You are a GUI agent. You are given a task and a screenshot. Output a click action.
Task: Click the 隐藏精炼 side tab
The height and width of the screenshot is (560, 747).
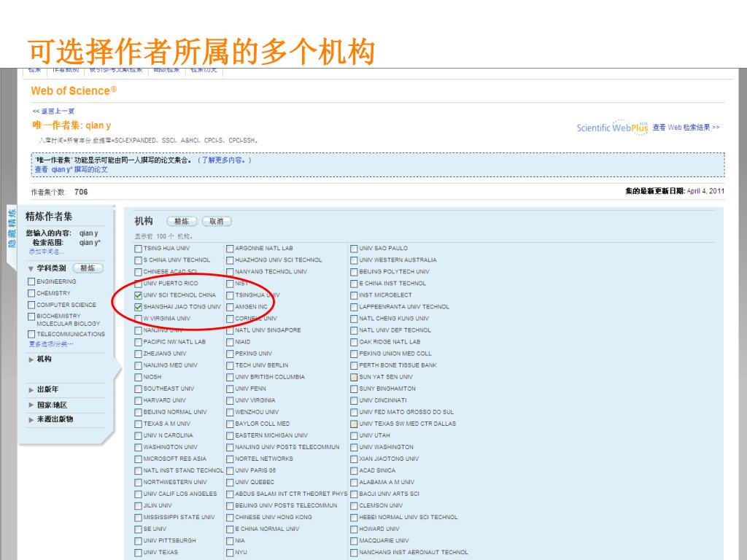pyautogui.click(x=12, y=228)
